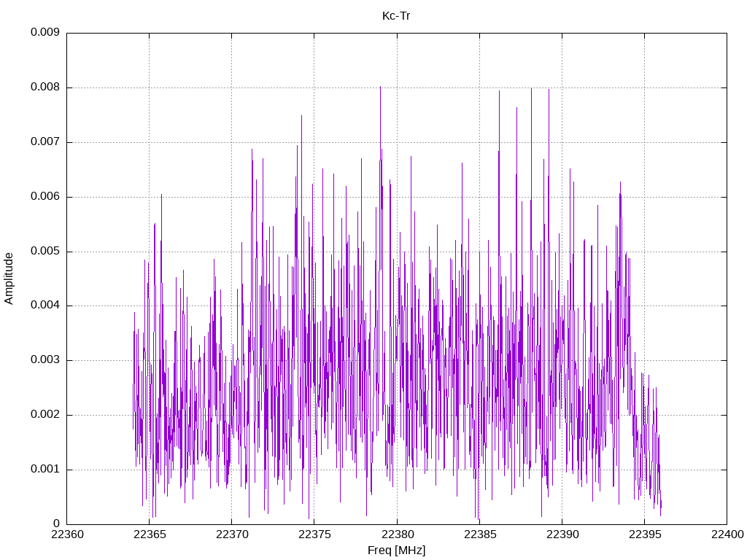The image size is (747, 560).
Task: Click the 0 y-axis tick label
Action: (57, 524)
